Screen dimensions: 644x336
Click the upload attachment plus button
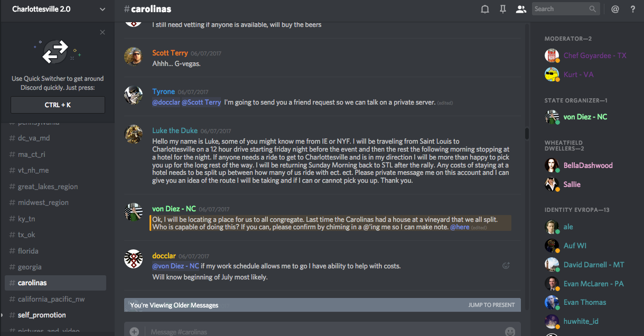pyautogui.click(x=134, y=331)
